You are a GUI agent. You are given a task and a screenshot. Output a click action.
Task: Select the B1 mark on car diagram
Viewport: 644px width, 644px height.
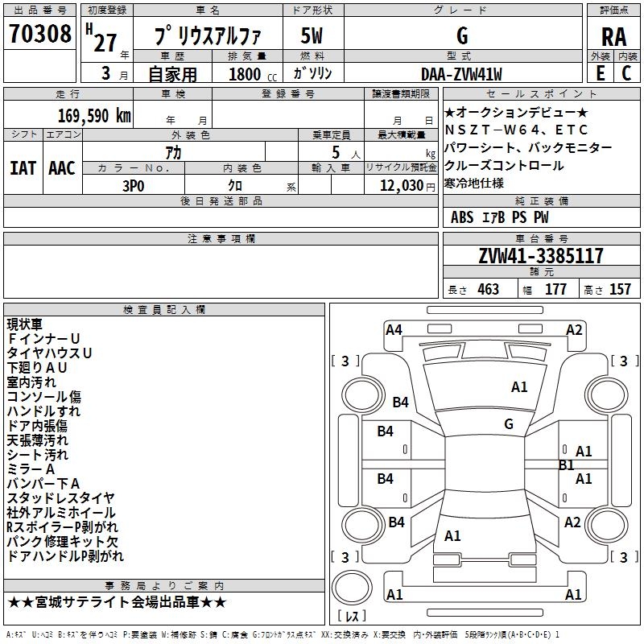tap(567, 465)
